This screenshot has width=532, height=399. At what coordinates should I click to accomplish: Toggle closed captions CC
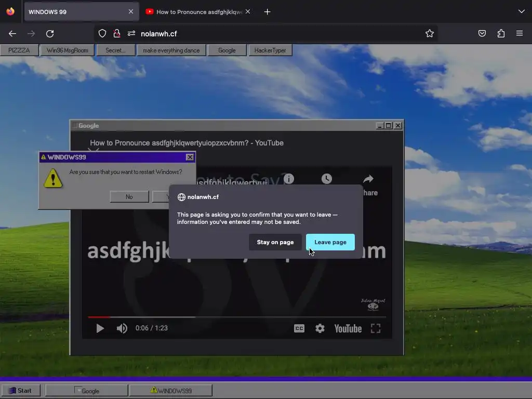click(299, 328)
